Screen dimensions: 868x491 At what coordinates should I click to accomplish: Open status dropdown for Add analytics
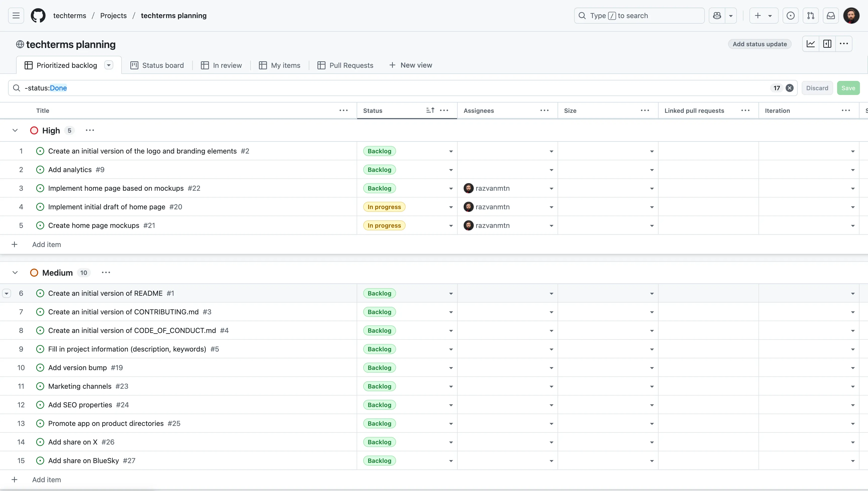pos(451,170)
